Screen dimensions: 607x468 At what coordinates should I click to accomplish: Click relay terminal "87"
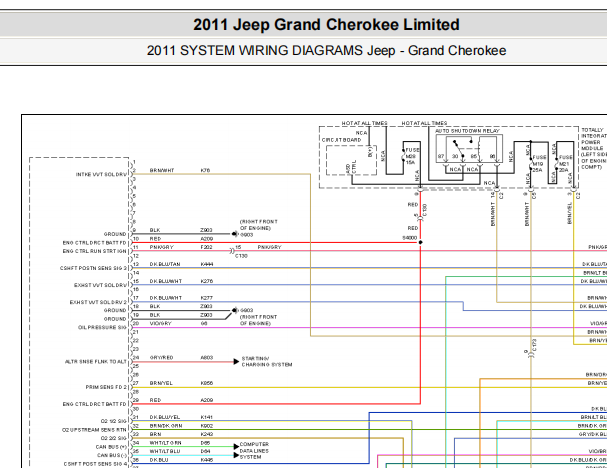441,156
